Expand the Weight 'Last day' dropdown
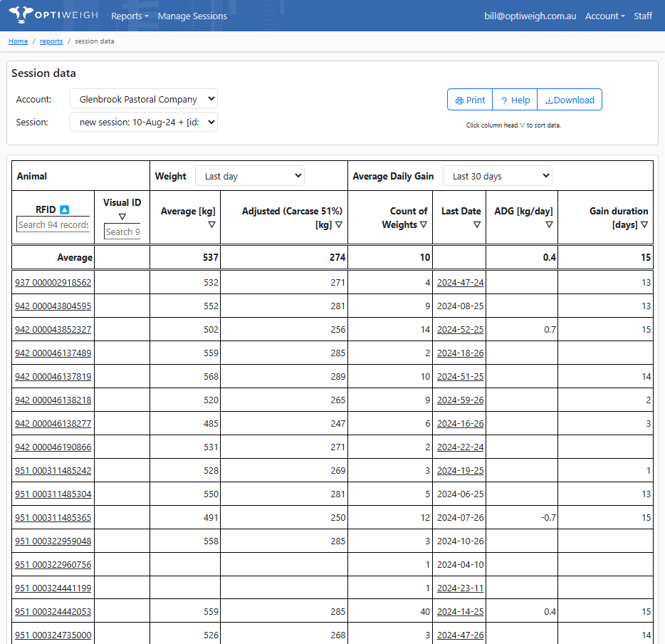The image size is (665, 644). (x=249, y=176)
